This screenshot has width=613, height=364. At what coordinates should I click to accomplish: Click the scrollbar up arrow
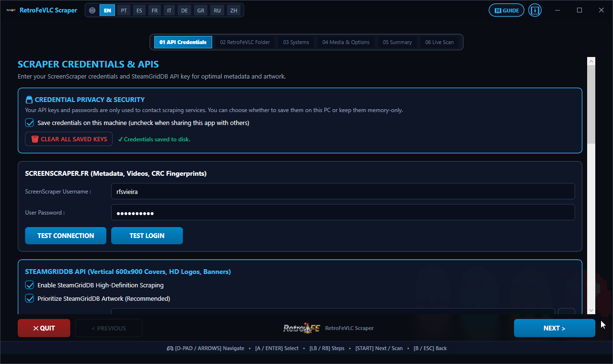(x=591, y=61)
